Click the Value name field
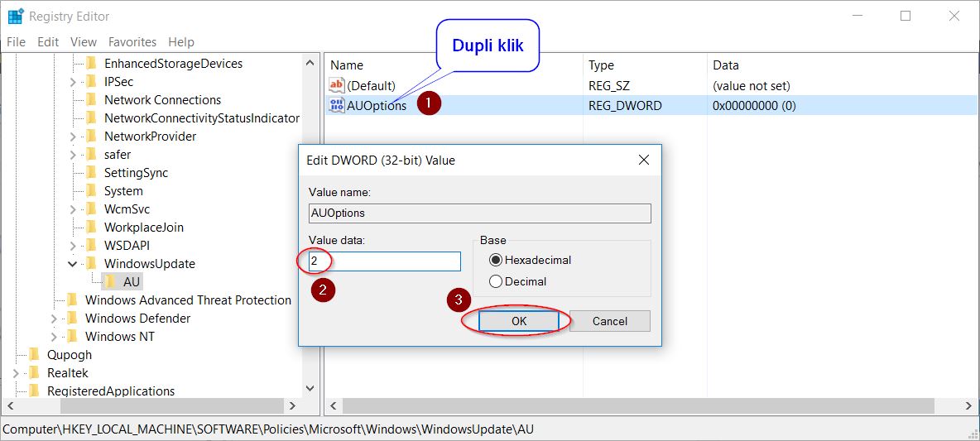 pyautogui.click(x=480, y=213)
